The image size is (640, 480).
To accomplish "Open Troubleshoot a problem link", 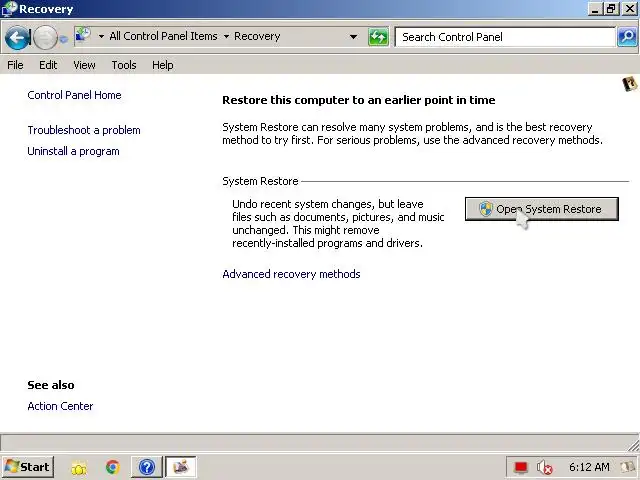I will pyautogui.click(x=84, y=130).
